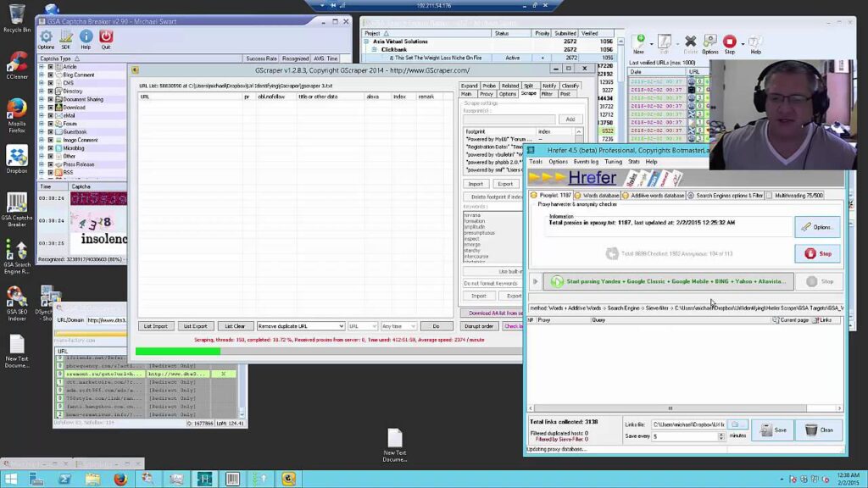Viewport: 868px width, 488px height.
Task: Toggle the Microblog checkbox
Action: click(x=50, y=148)
